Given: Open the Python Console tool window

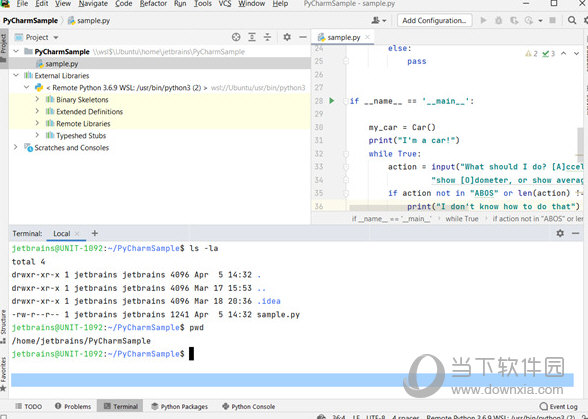Looking at the screenshot, I should click(249, 406).
